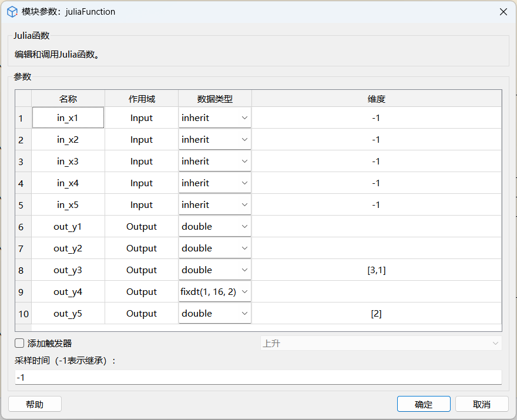Open data type dropdown for out_y5
517x420 pixels.
click(215, 314)
